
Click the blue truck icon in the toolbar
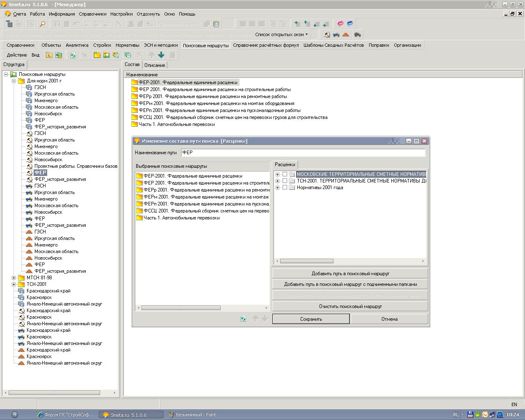pos(336,34)
